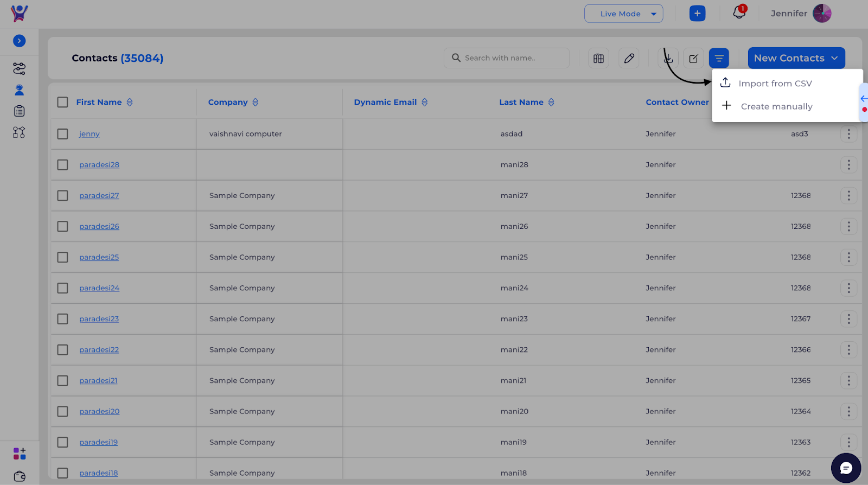Open Jennifer's profile avatar
The image size is (868, 485).
point(822,13)
